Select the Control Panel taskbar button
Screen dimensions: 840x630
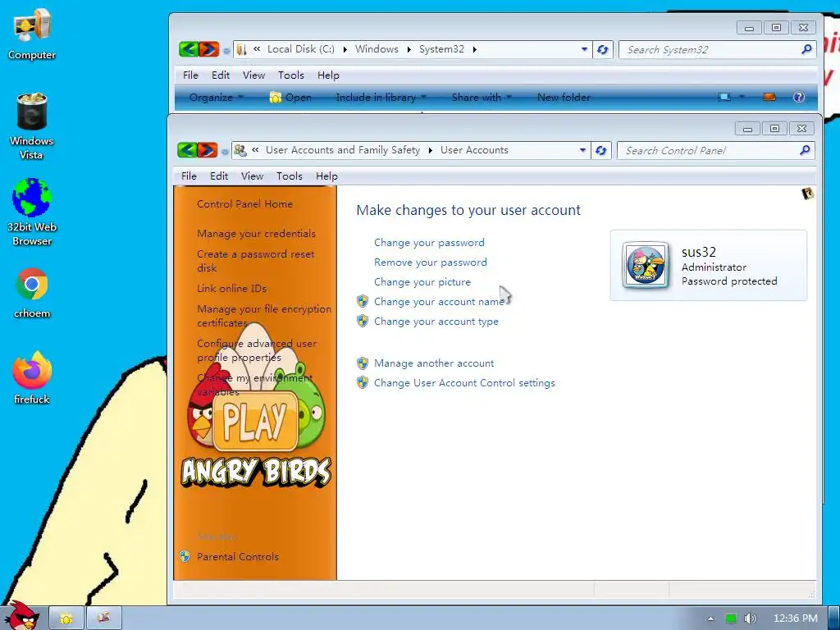104,619
